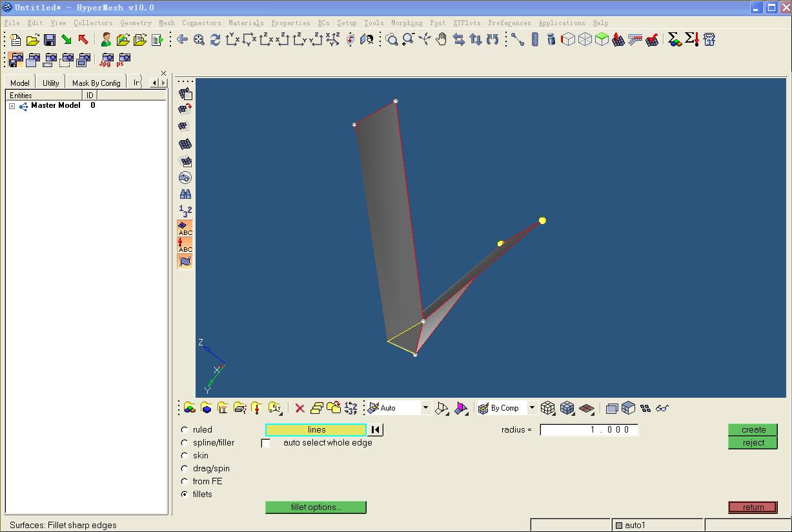This screenshot has height=532, width=792.
Task: Click the green Import arrow icon
Action: pos(66,40)
